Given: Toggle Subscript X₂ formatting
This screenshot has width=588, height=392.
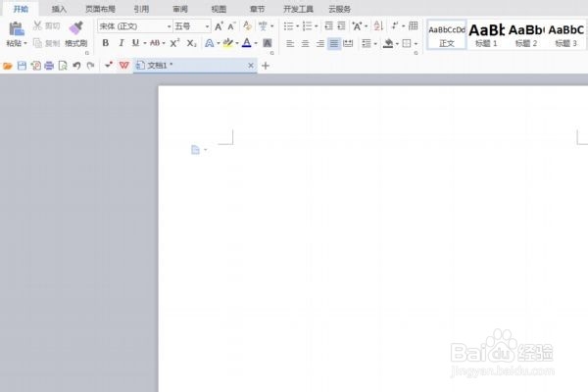Looking at the screenshot, I should [x=192, y=43].
